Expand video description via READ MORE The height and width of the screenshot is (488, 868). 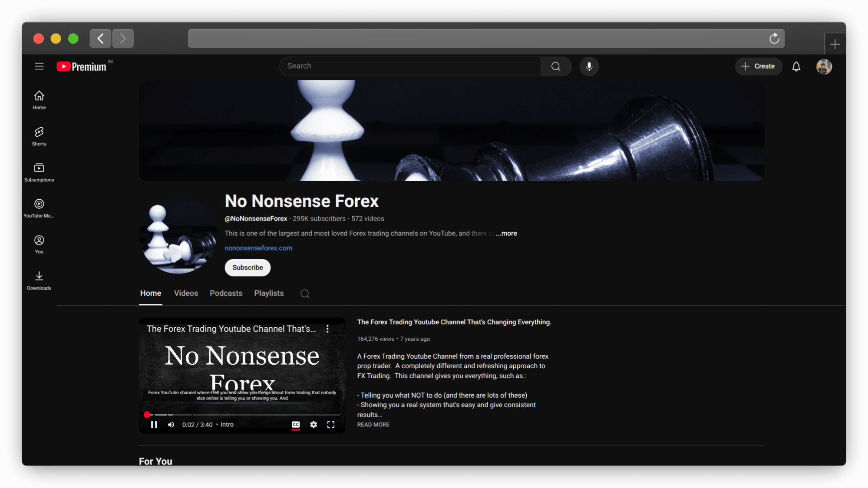point(373,425)
